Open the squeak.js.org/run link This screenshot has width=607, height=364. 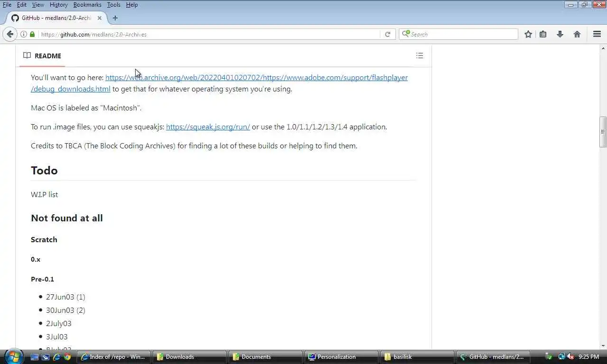tap(208, 127)
